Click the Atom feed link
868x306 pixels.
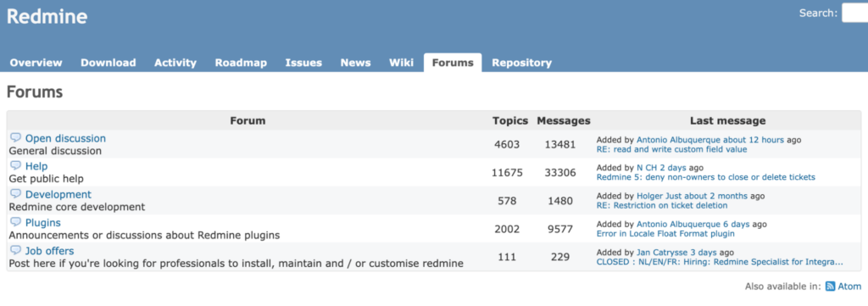849,286
